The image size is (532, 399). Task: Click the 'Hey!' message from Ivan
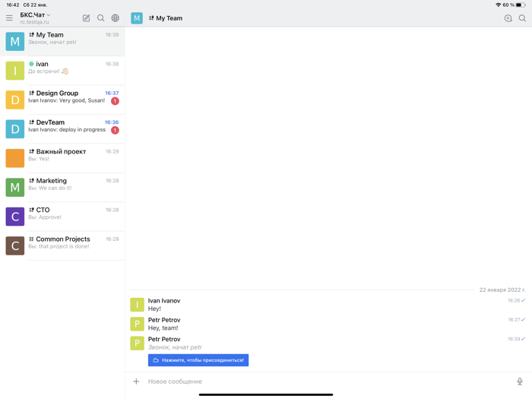click(x=154, y=309)
